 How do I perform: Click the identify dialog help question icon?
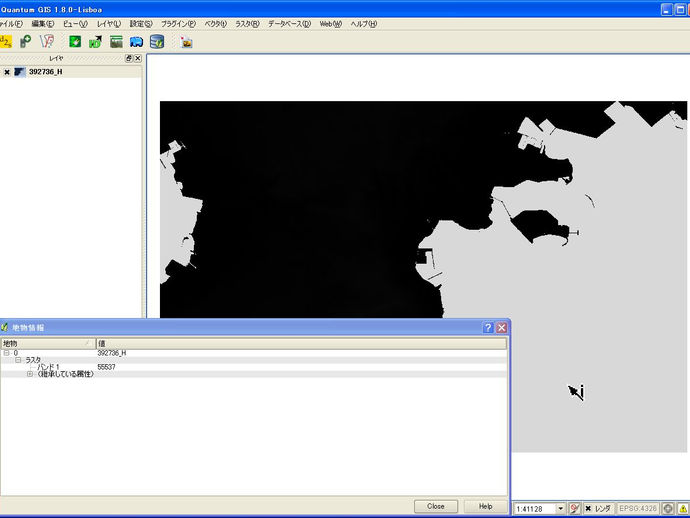pos(488,327)
